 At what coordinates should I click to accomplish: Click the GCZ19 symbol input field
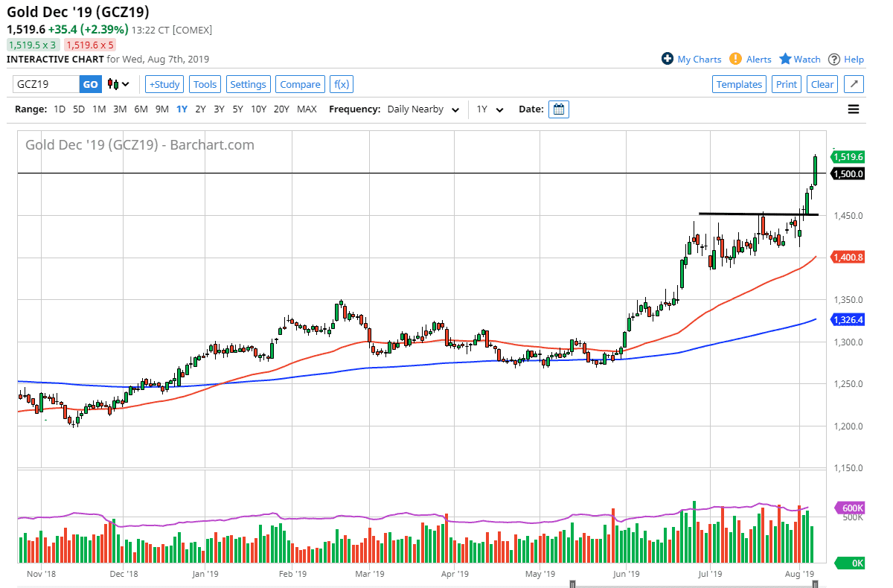46,84
